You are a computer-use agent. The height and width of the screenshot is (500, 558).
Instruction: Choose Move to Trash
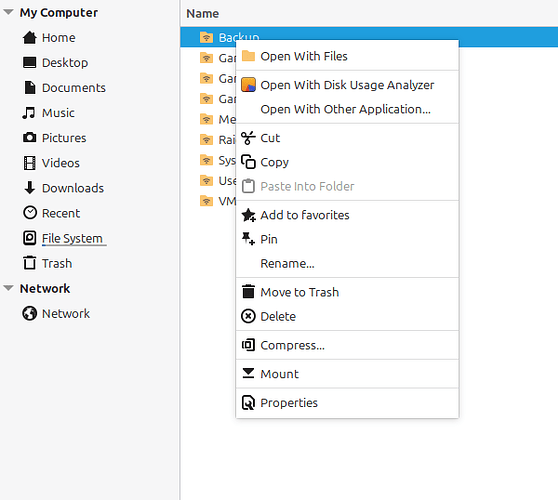click(300, 292)
